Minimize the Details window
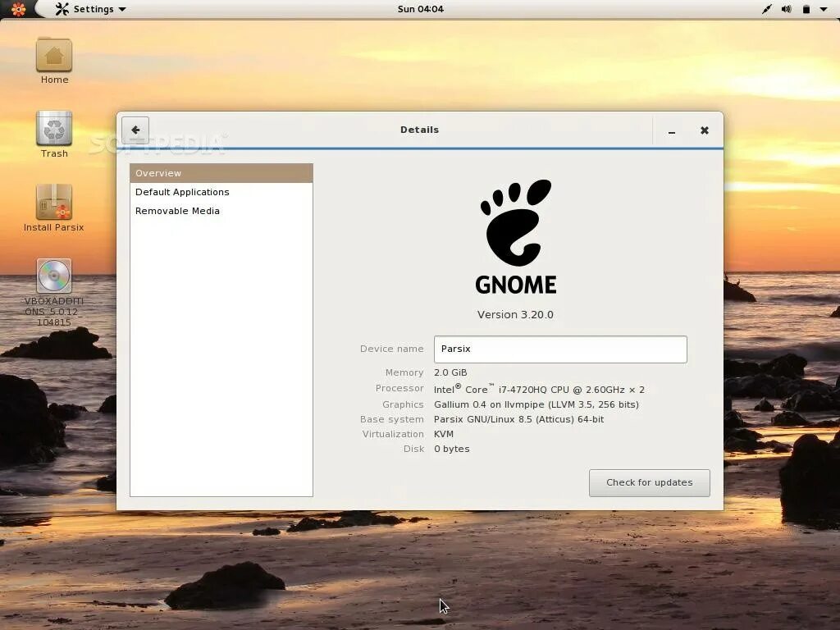Screen dimensions: 840x630 (x=671, y=130)
